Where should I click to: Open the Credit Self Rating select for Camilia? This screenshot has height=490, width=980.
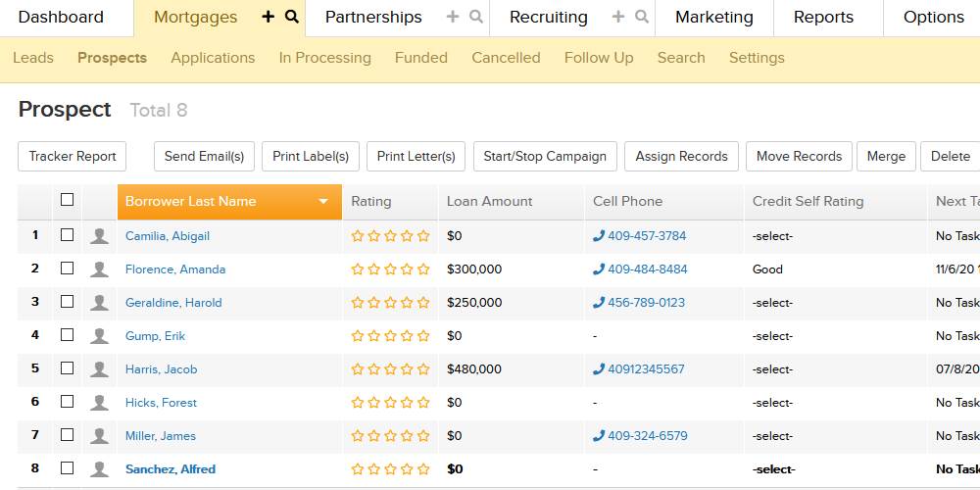point(772,236)
